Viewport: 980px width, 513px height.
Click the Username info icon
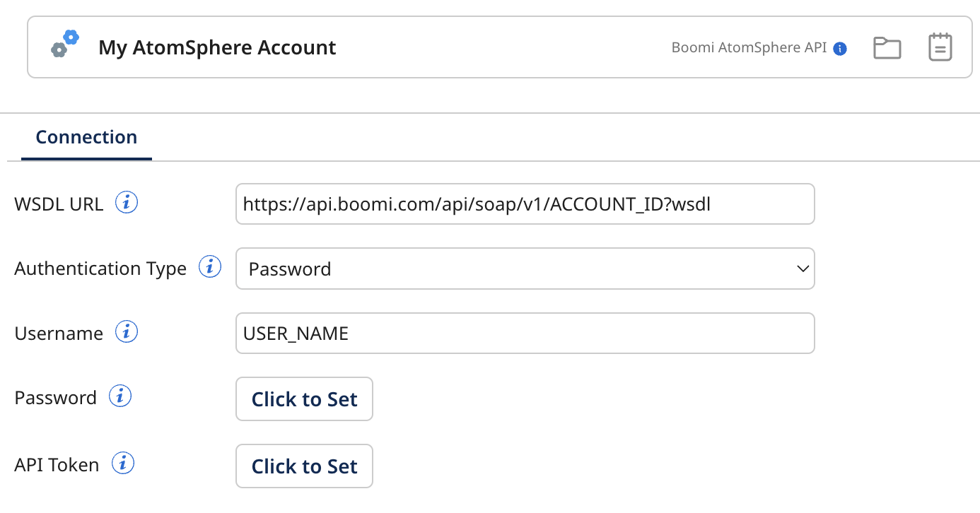(x=126, y=331)
